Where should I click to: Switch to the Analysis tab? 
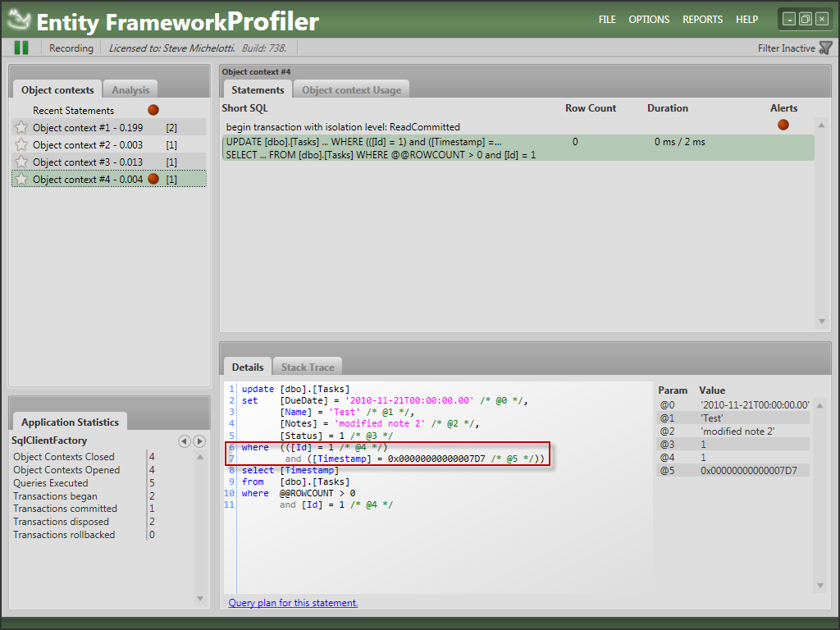(130, 89)
